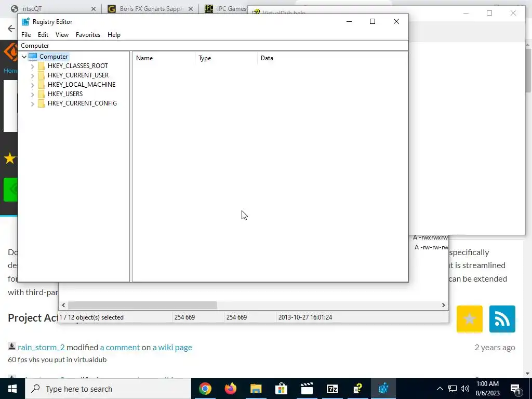Click the Computer address bar field
532x399 pixels.
pos(213,46)
